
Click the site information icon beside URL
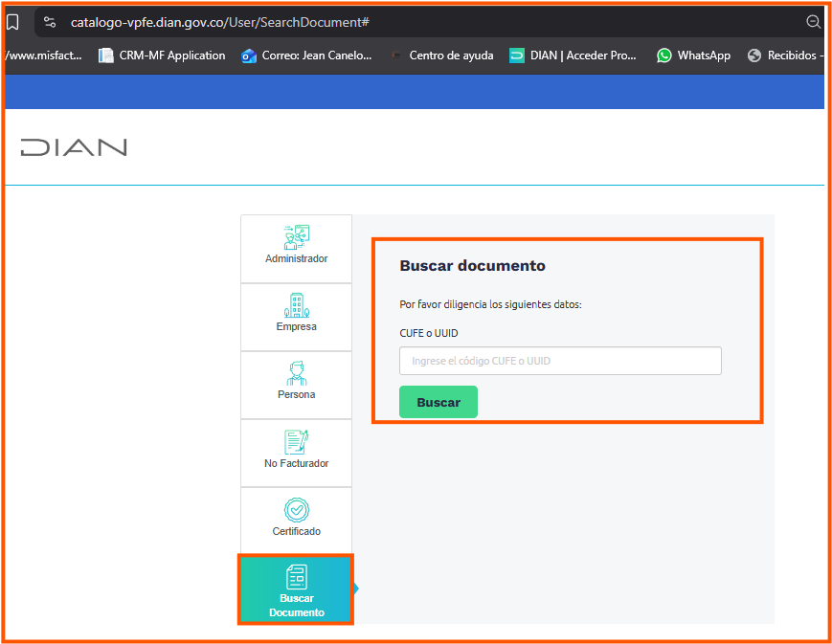point(50,21)
